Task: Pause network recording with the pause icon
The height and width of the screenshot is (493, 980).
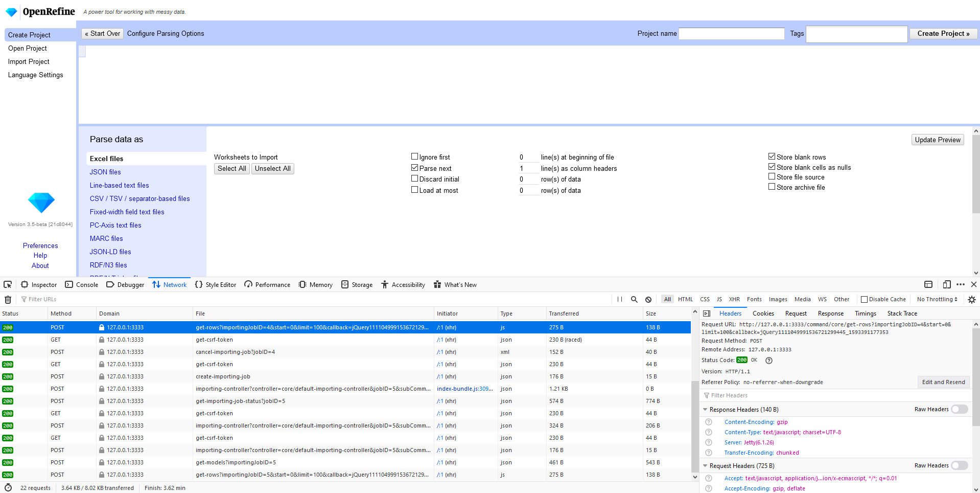Action: point(620,299)
